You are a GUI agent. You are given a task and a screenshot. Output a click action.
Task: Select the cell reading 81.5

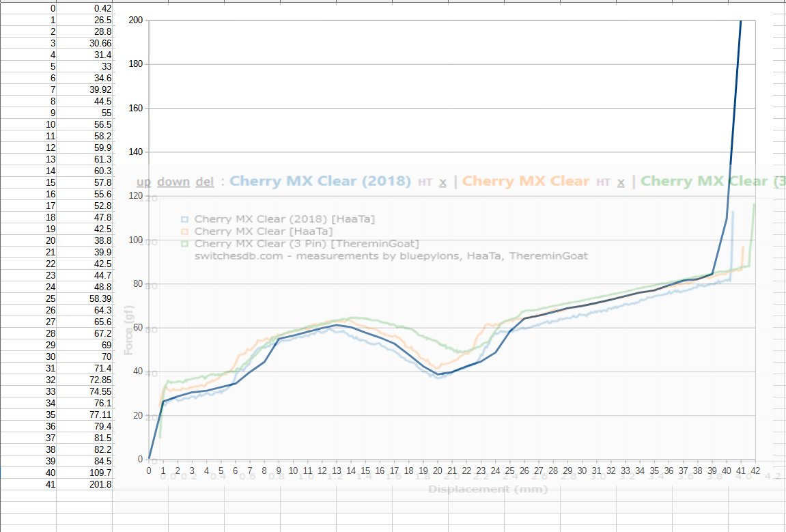coord(85,438)
